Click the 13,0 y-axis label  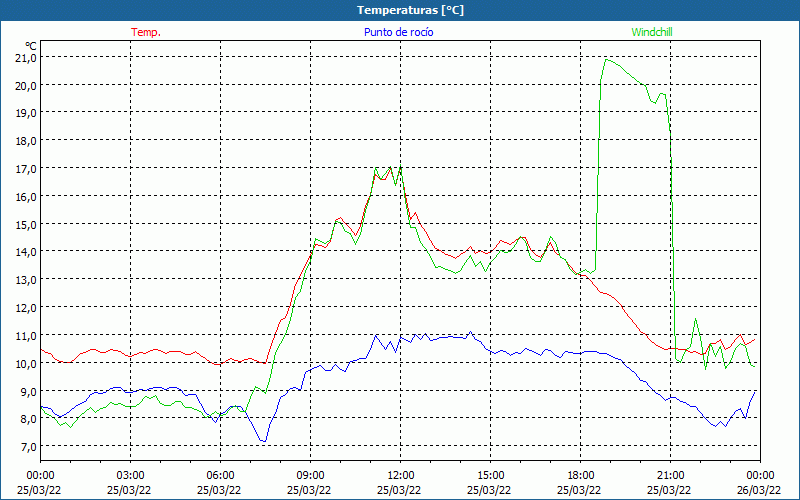[26, 280]
